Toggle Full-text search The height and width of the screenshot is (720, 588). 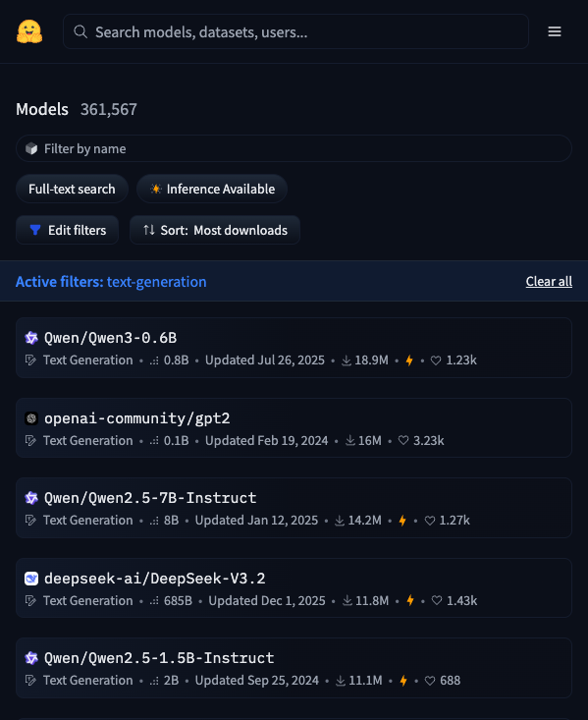(x=72, y=189)
